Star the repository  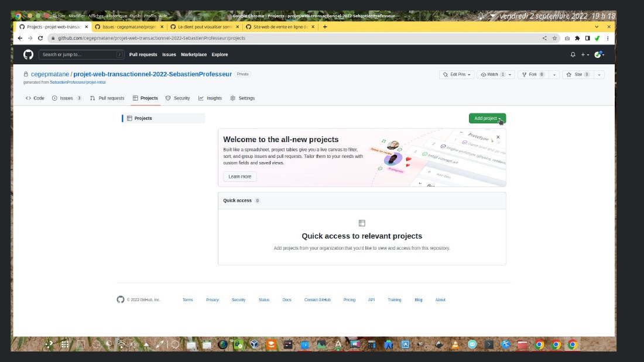[x=578, y=75]
